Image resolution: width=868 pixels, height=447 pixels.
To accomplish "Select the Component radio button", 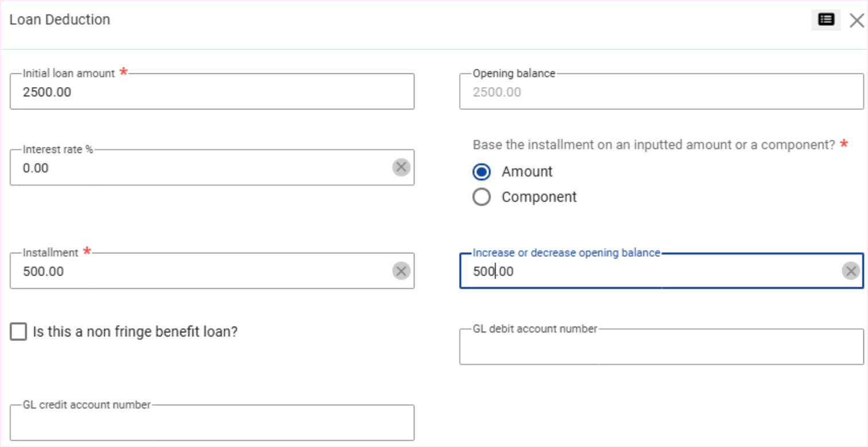I will tap(482, 197).
